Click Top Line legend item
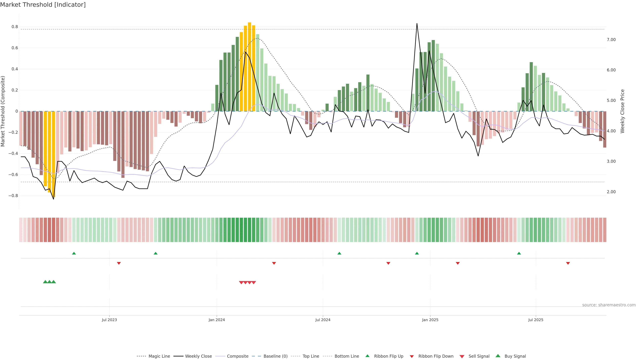The height and width of the screenshot is (362, 644). click(x=311, y=356)
